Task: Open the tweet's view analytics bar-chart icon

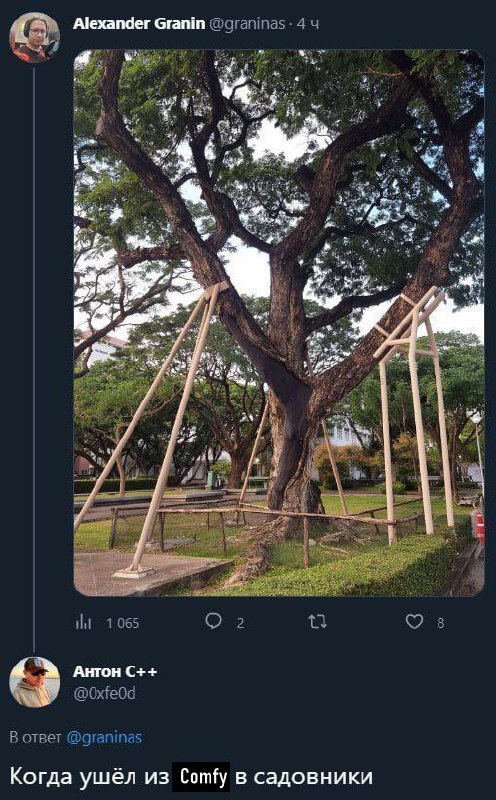Action: 83,622
